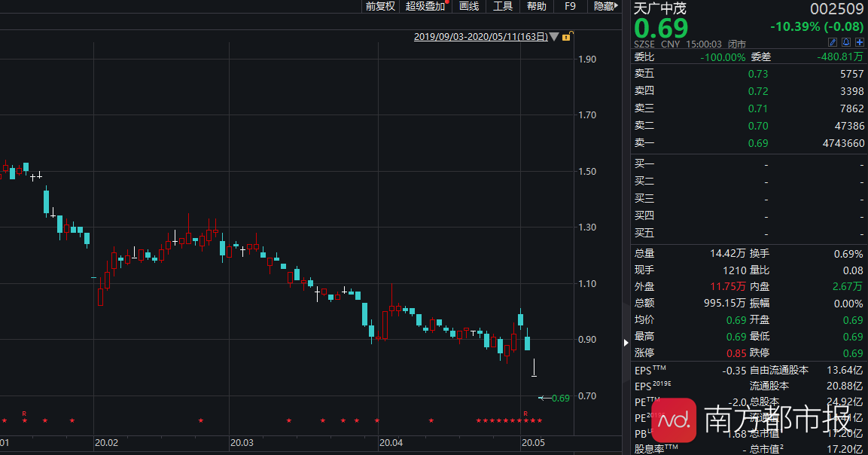
Task: Click the bell price alert icon
Action: click(846, 42)
